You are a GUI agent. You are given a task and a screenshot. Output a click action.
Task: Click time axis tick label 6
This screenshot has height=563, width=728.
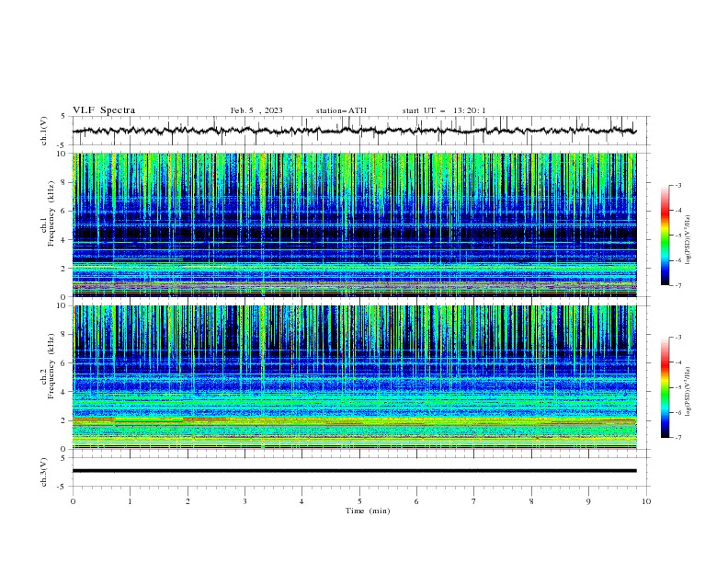(x=416, y=501)
